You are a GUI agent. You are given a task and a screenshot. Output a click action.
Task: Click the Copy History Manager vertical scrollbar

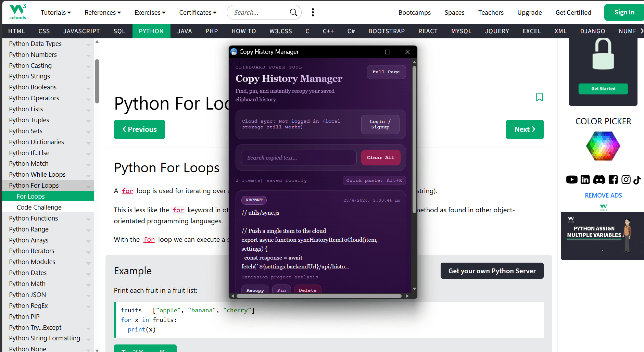click(x=414, y=139)
